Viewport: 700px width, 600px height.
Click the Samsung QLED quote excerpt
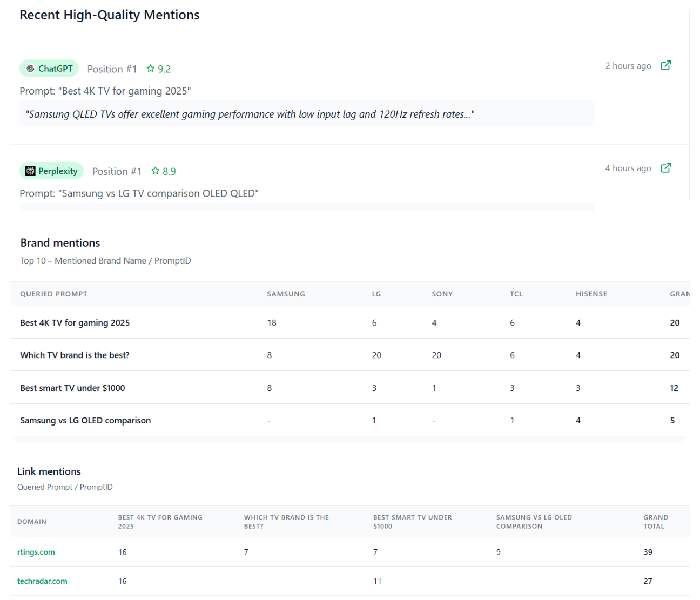click(x=306, y=114)
